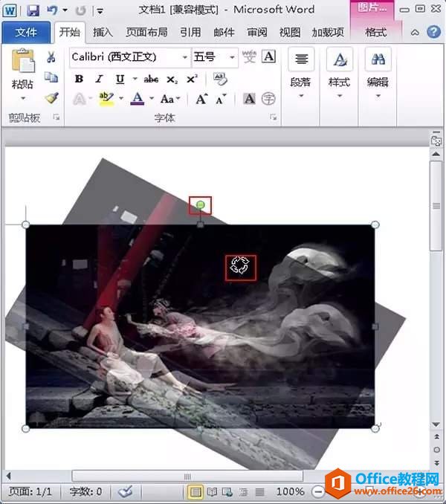Click the Previous Page double-arrow button
The image size is (446, 504).
click(436, 436)
